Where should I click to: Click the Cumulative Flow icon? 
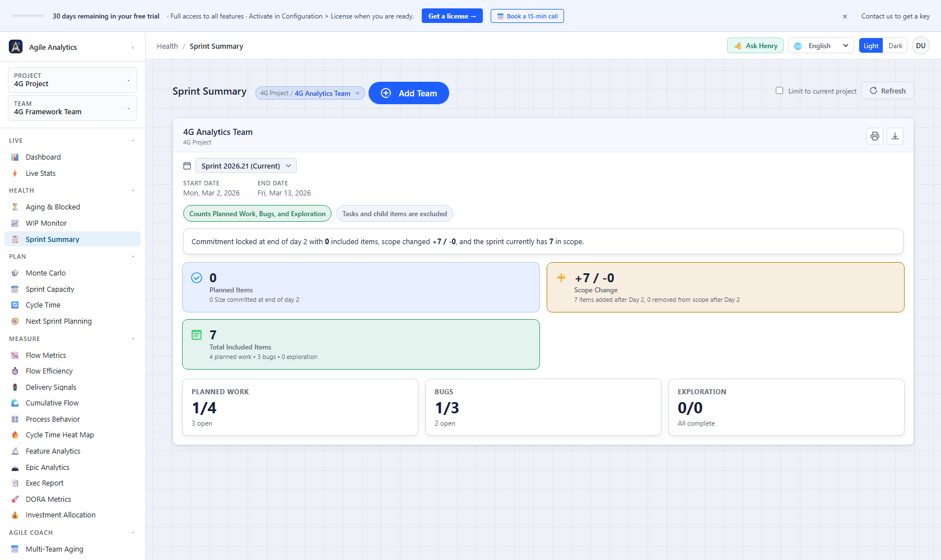coord(15,403)
